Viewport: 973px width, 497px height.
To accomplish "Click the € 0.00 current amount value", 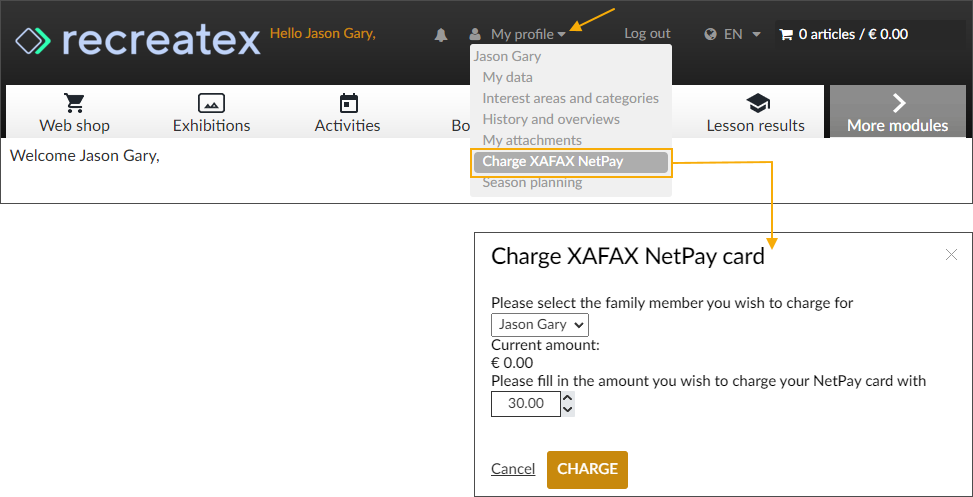I will (x=512, y=363).
